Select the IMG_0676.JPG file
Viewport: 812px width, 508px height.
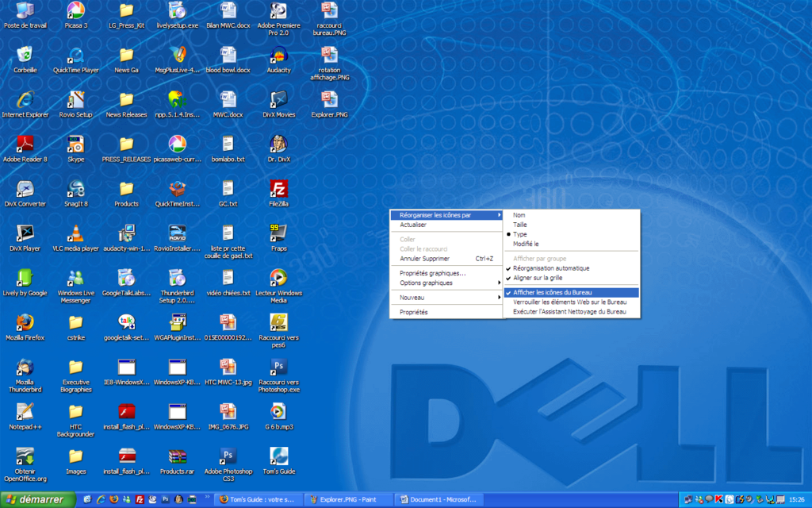point(228,417)
